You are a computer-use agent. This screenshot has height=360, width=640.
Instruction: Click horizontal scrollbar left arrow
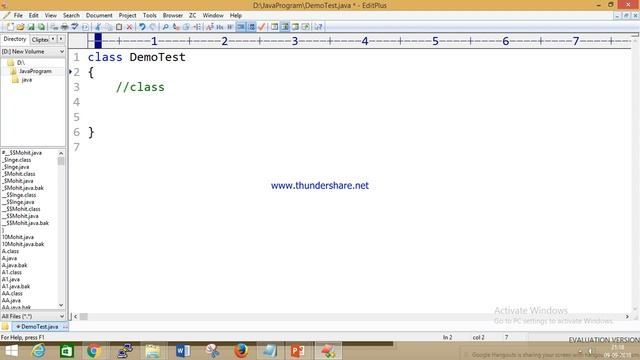(76, 317)
